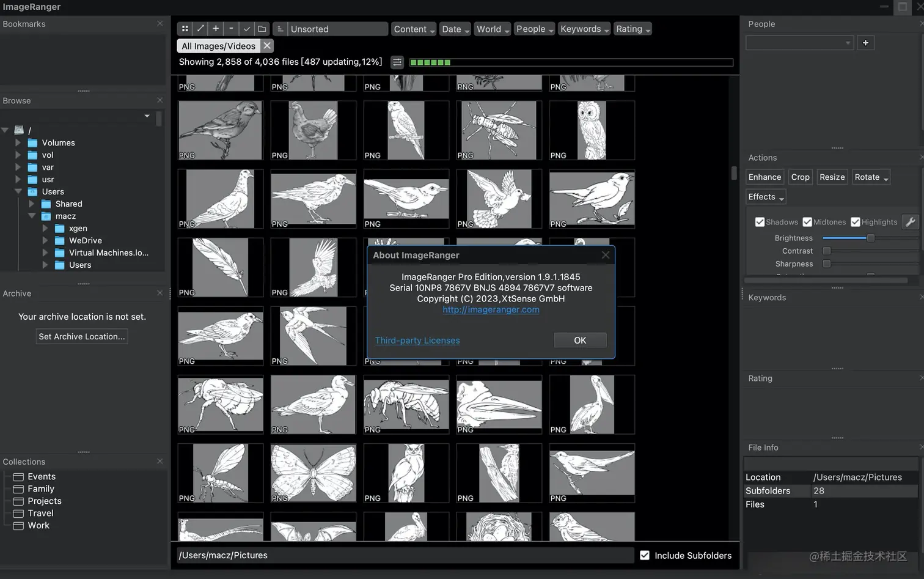Switch to thumbnail grid view icon

pyautogui.click(x=185, y=29)
